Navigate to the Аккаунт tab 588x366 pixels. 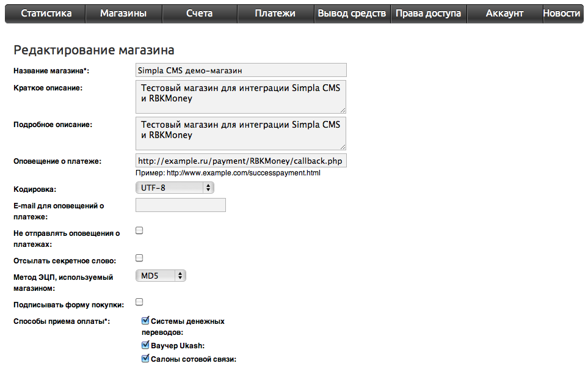click(x=504, y=13)
